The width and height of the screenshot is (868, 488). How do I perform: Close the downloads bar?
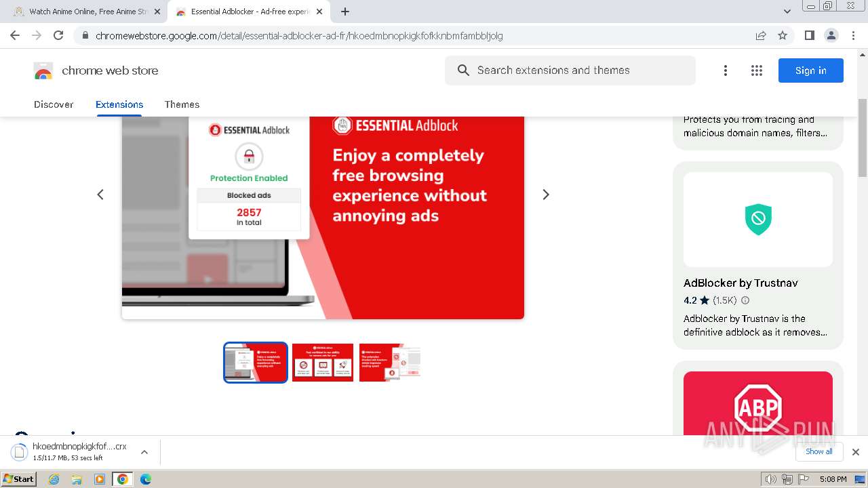[x=856, y=452]
